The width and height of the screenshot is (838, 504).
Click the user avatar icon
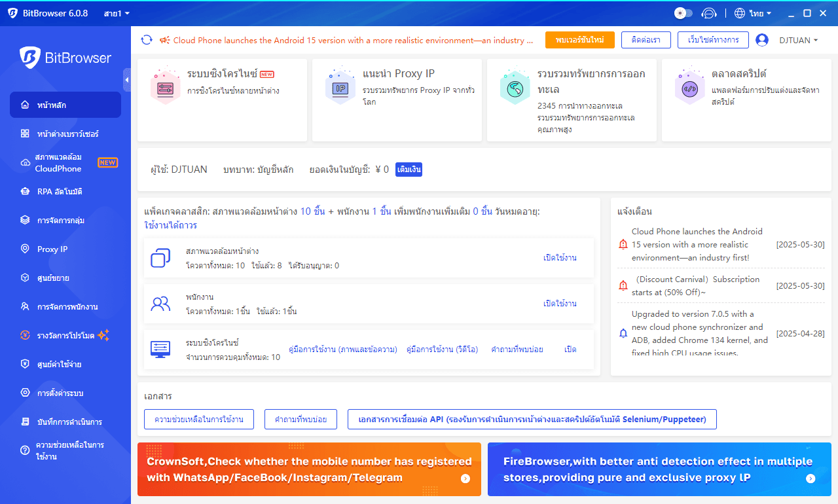click(x=762, y=40)
